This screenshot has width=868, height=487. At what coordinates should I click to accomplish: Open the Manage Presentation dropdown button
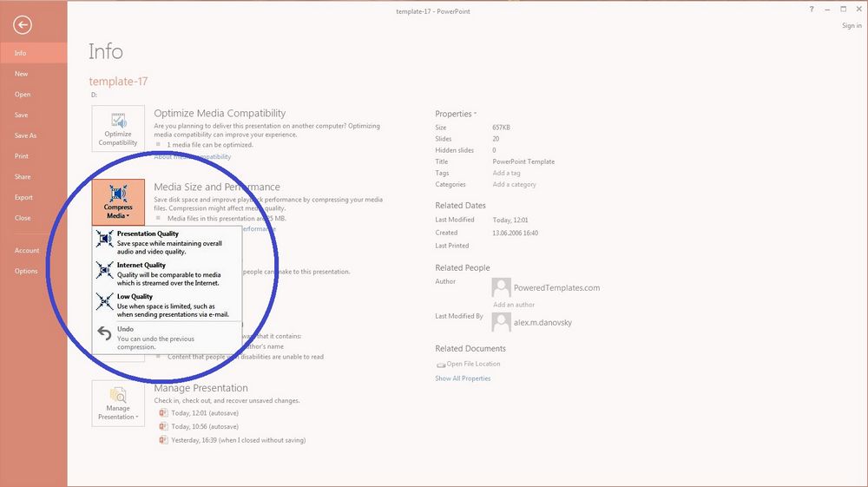click(118, 403)
